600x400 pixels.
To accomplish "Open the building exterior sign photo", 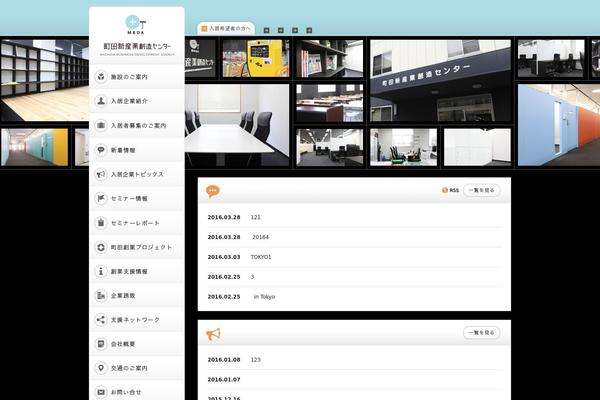I will [x=440, y=80].
